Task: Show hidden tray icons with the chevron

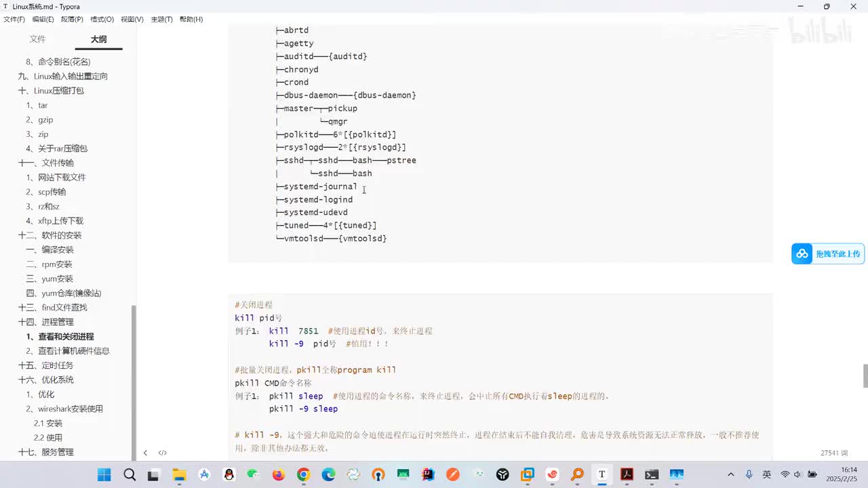Action: coord(731,474)
